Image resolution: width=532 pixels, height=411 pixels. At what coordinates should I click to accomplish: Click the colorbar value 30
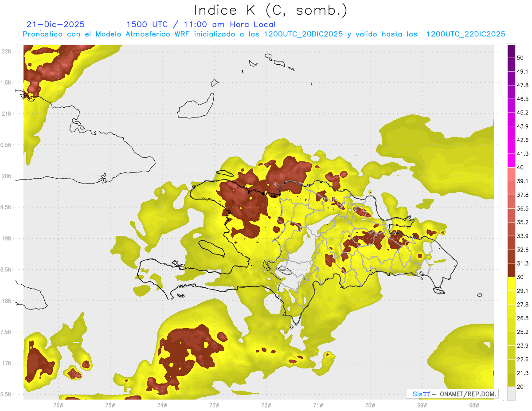pyautogui.click(x=520, y=277)
